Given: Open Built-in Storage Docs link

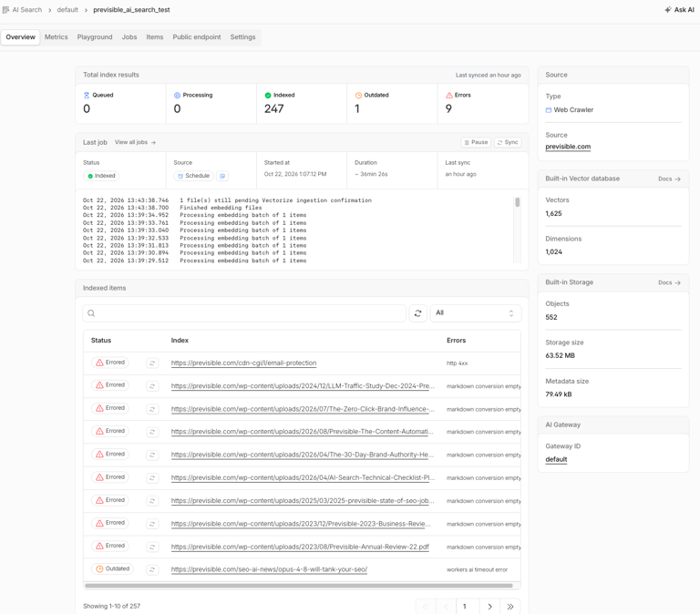Looking at the screenshot, I should click(x=669, y=283).
